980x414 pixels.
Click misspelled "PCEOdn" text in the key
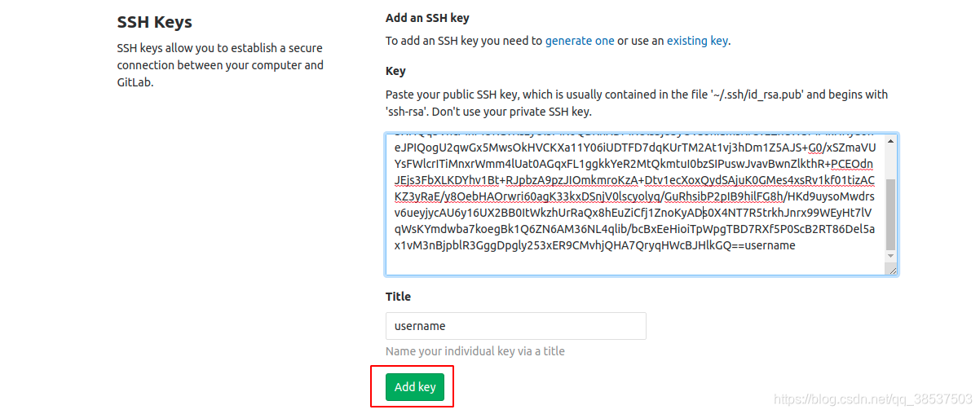click(x=852, y=165)
